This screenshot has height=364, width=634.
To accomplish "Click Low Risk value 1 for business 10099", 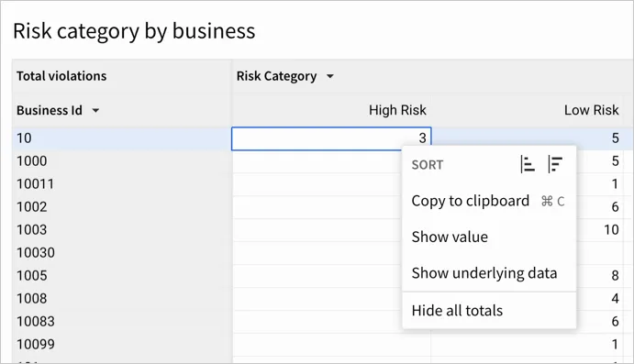I will pyautogui.click(x=615, y=345).
